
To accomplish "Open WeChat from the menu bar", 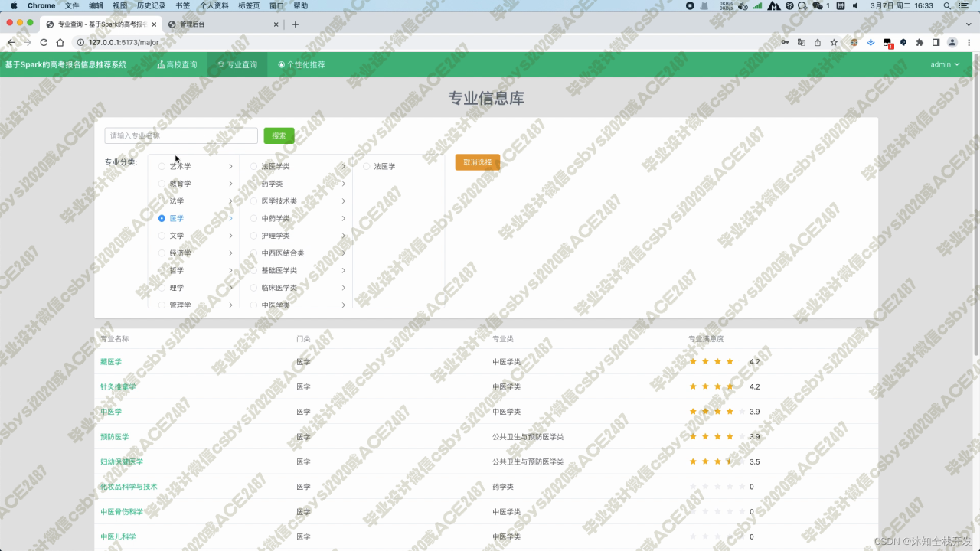I will 818,5.
